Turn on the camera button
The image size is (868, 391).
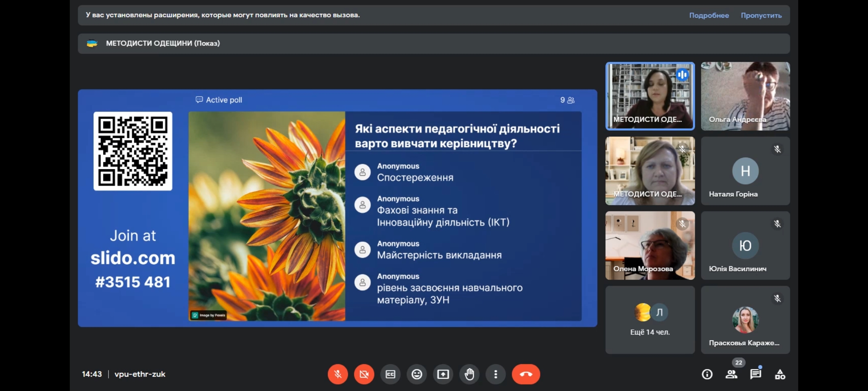364,374
